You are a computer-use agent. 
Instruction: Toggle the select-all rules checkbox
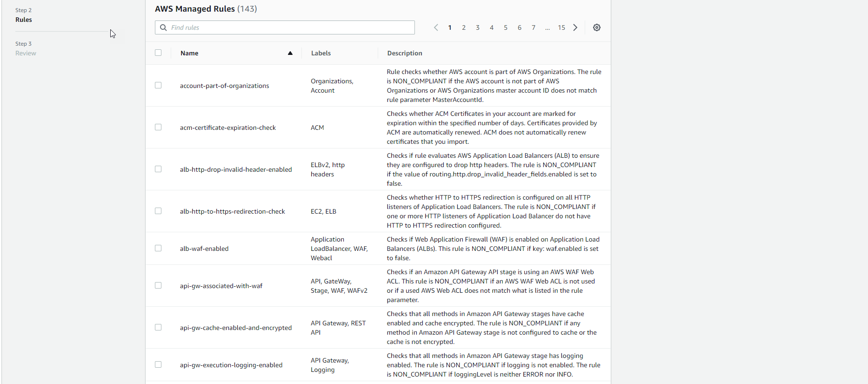[x=158, y=53]
